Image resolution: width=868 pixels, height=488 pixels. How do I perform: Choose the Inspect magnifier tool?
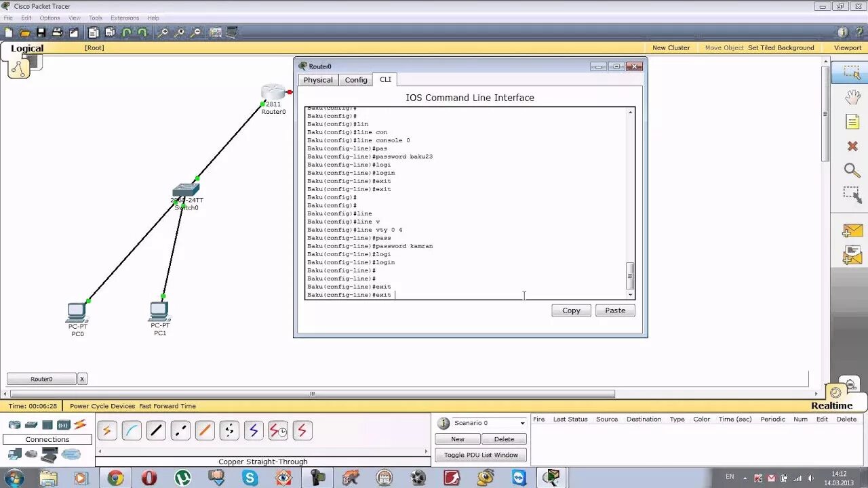[x=852, y=170]
